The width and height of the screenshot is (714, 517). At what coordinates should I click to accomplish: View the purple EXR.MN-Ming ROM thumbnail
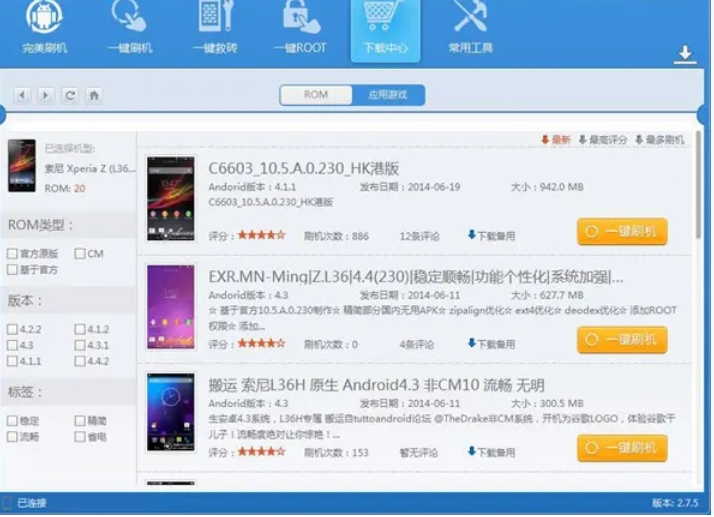pos(171,307)
